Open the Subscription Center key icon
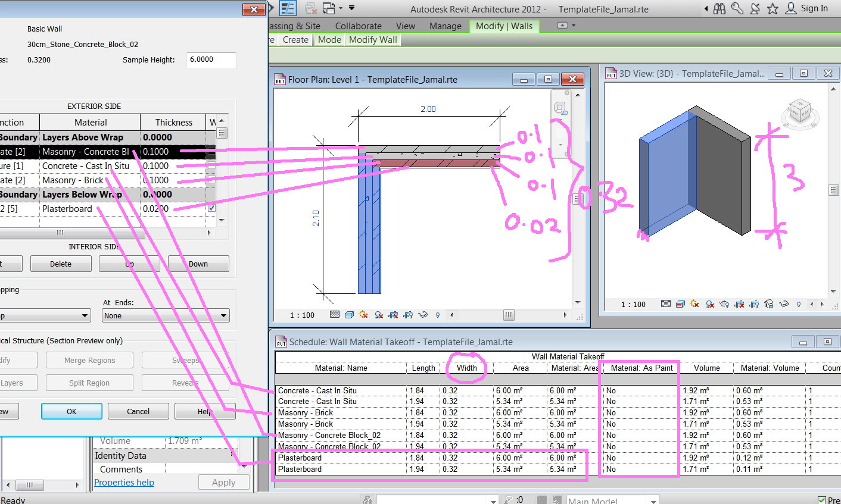Screen dimensions: 841x504 (x=737, y=8)
